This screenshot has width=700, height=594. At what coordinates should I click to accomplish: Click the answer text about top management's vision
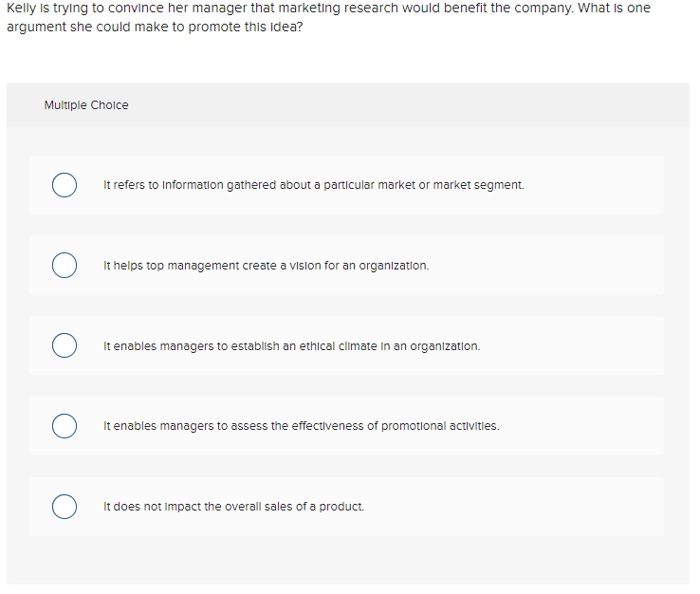click(x=266, y=266)
